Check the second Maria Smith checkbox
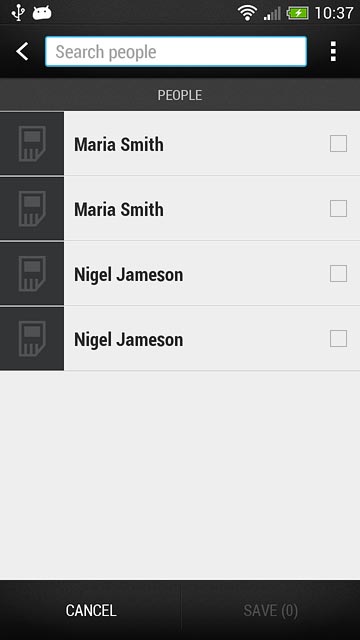The height and width of the screenshot is (640, 360). point(338,209)
